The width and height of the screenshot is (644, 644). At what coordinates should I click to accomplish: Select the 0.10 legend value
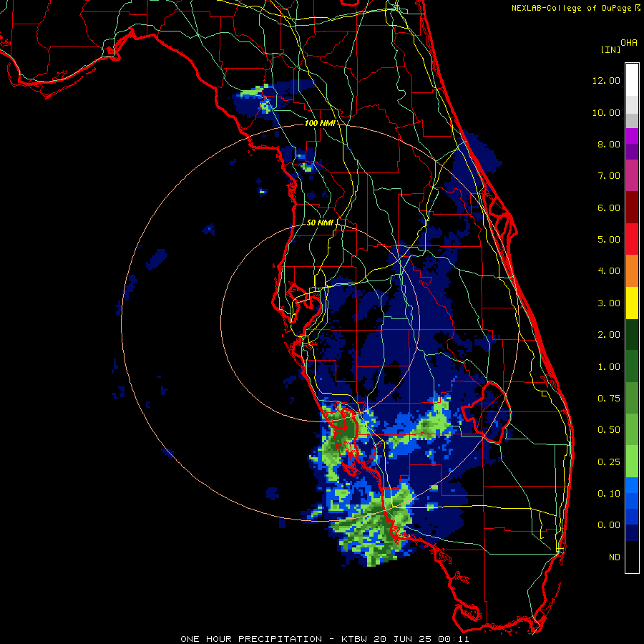point(609,494)
